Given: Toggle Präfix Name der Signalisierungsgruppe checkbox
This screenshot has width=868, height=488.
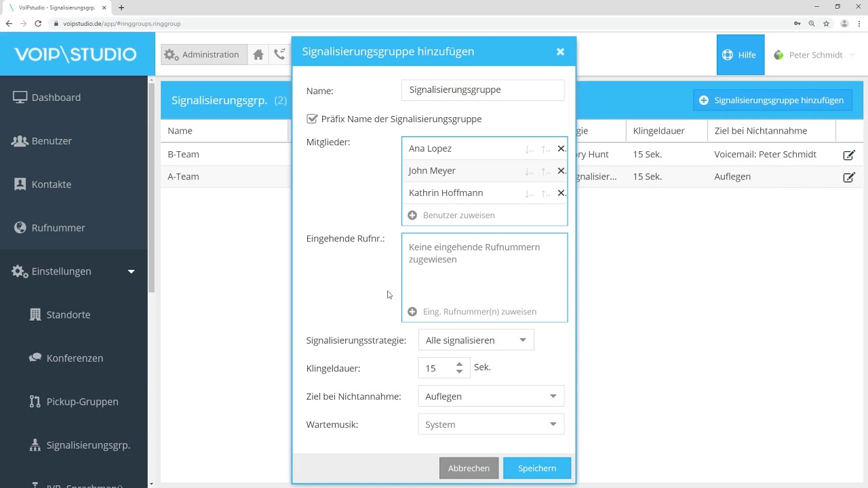Looking at the screenshot, I should click(312, 119).
